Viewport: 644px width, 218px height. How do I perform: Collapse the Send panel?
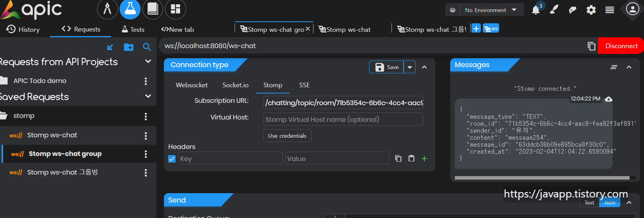[x=629, y=202]
